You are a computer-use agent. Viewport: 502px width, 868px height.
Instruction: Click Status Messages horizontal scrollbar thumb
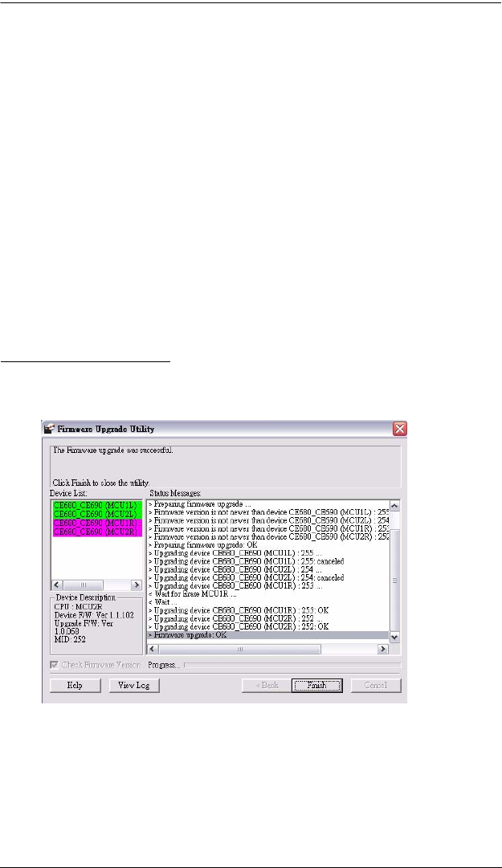click(239, 649)
